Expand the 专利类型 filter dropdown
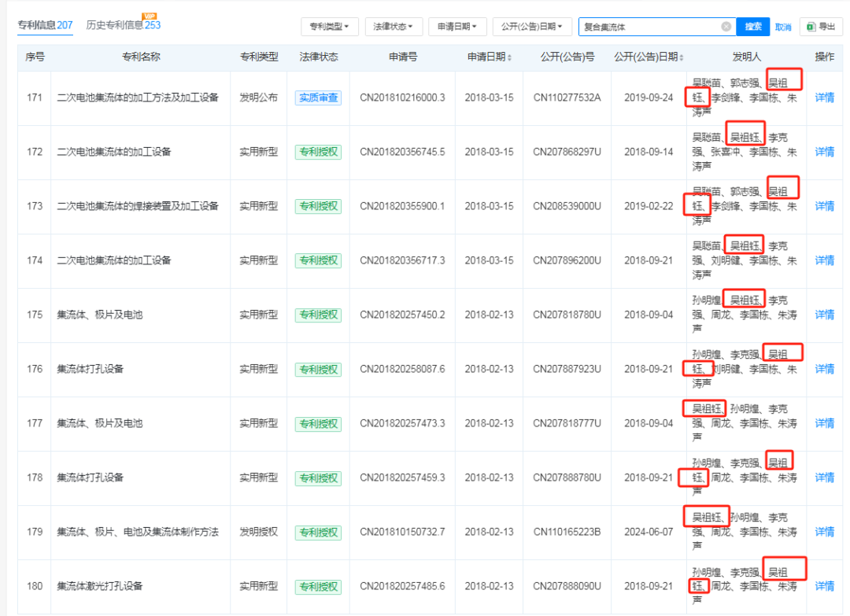 [x=330, y=27]
